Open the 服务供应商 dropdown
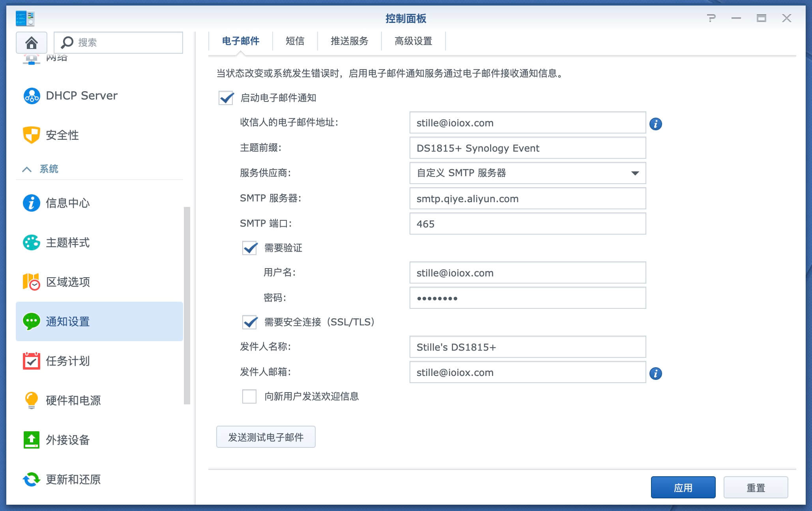Screen dimensions: 812x511 click(635, 173)
